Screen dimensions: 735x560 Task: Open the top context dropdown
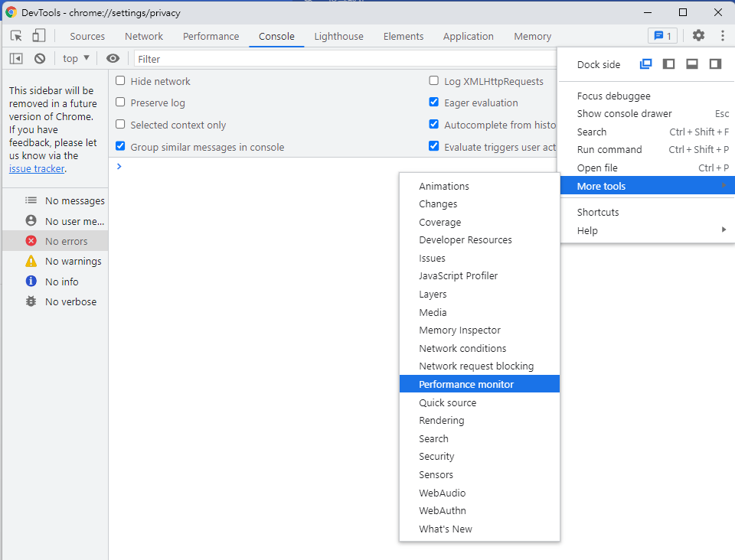click(76, 58)
